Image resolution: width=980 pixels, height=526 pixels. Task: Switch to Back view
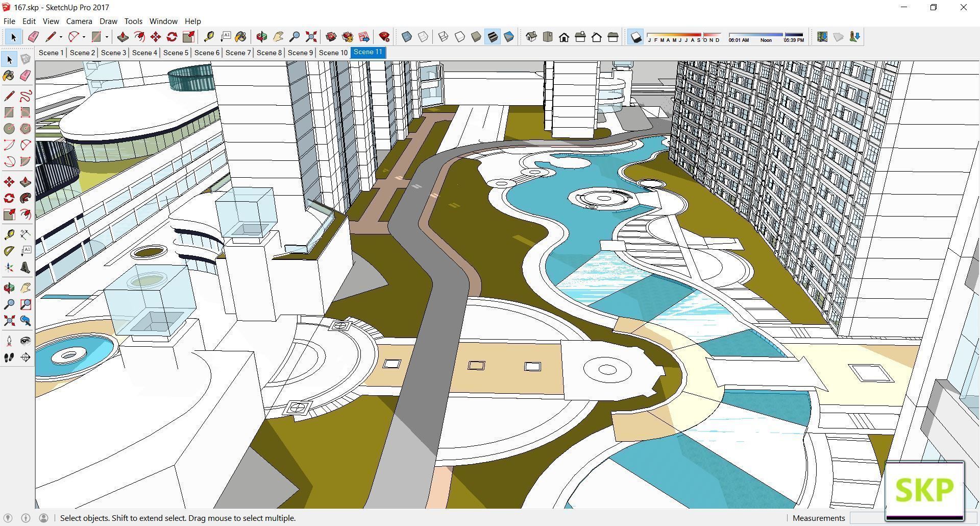coord(597,37)
